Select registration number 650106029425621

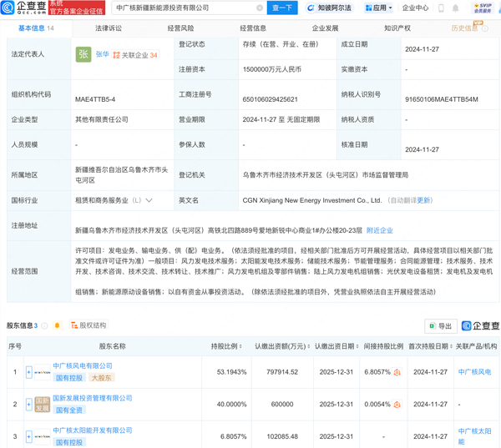tap(270, 99)
